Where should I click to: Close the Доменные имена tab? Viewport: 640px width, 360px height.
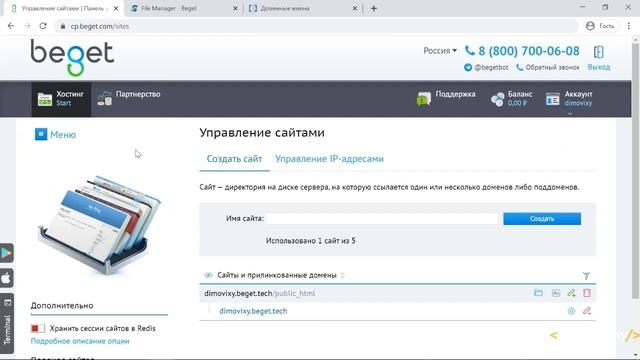[355, 8]
